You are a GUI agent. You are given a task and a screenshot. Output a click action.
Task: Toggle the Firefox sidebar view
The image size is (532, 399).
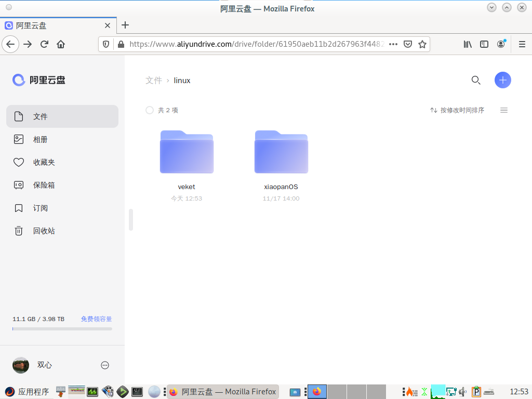point(484,44)
